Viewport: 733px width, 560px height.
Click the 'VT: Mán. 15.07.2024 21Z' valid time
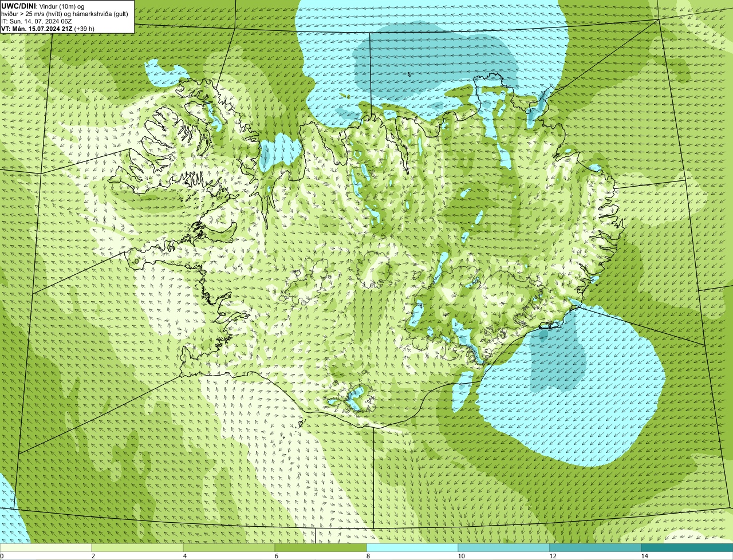[37, 28]
